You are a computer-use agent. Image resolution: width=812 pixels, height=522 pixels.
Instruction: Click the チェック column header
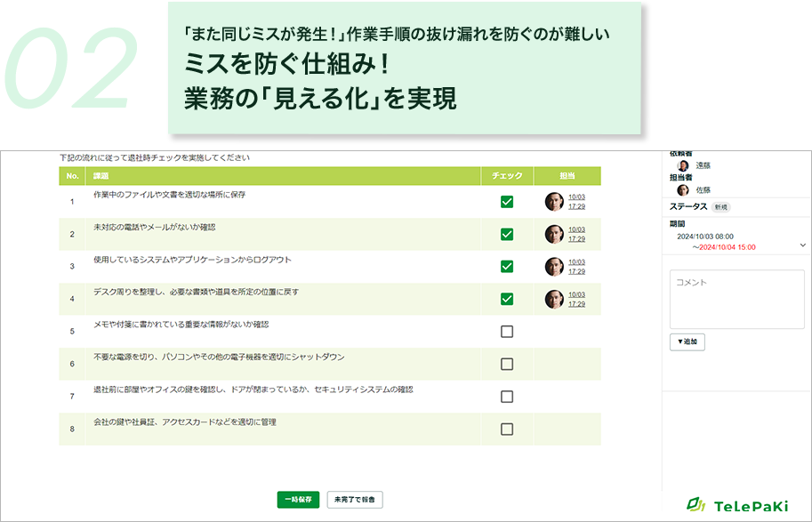tap(507, 174)
